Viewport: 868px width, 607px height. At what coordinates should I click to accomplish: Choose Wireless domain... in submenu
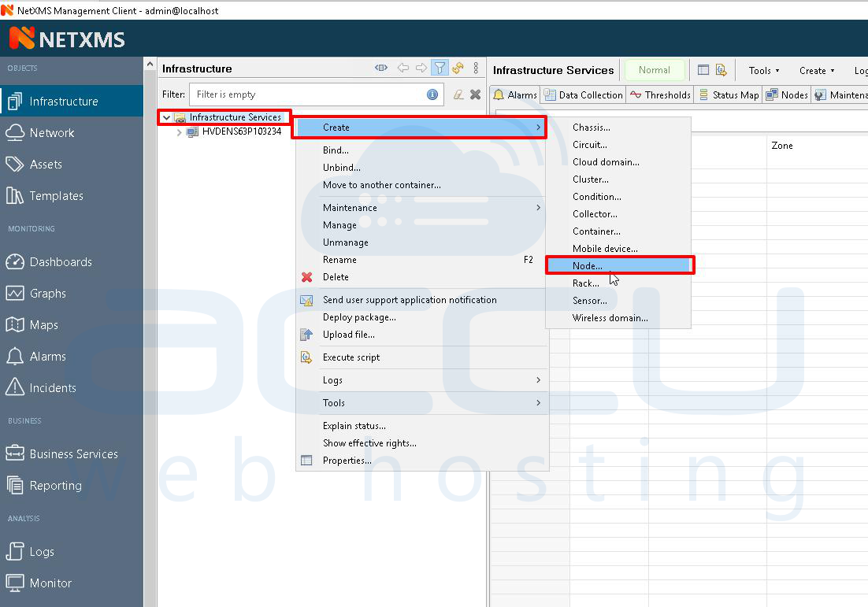tap(619, 317)
